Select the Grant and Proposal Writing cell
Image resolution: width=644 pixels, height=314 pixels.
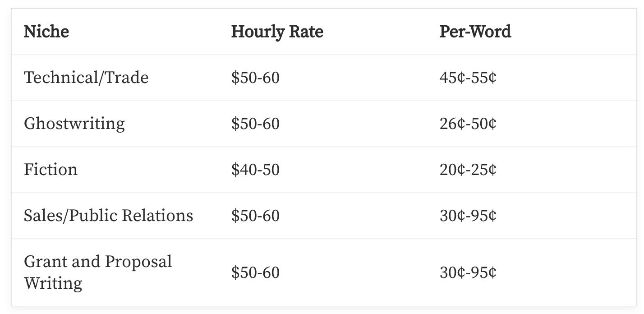click(x=98, y=272)
